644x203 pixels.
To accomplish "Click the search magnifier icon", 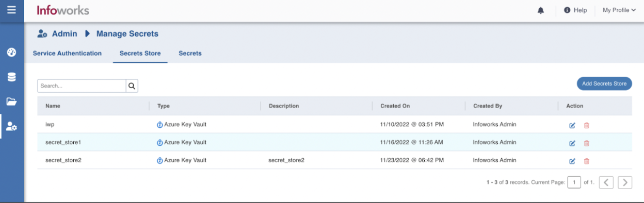I will [132, 86].
